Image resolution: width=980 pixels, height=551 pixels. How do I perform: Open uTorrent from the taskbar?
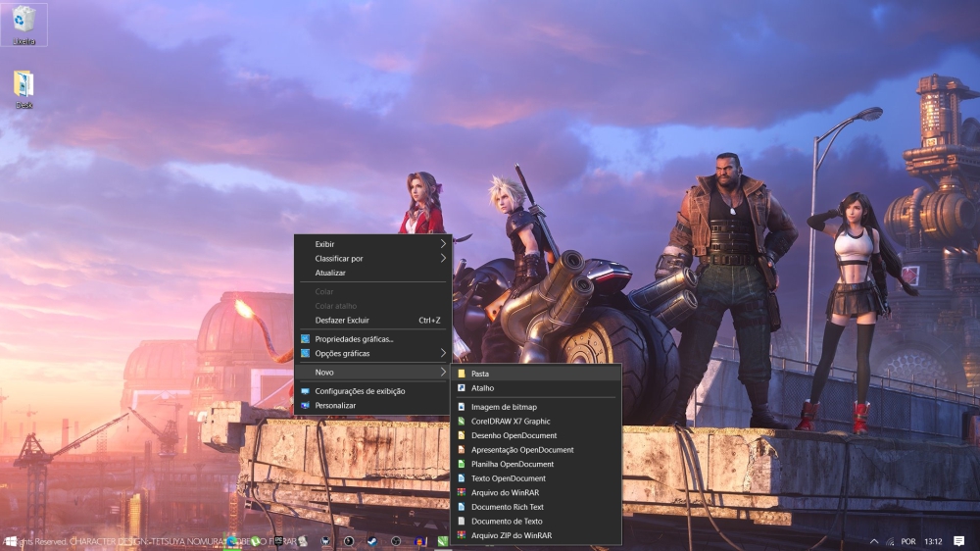255,541
